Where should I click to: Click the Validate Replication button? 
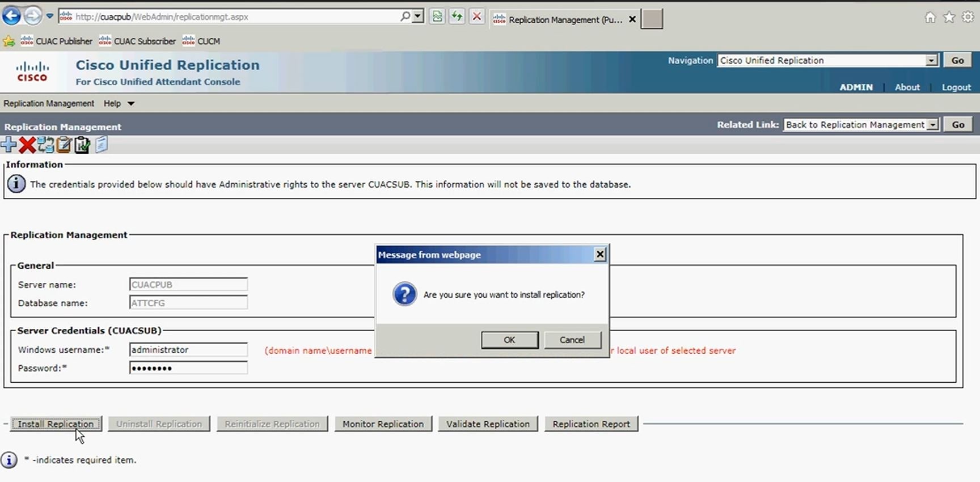(488, 424)
